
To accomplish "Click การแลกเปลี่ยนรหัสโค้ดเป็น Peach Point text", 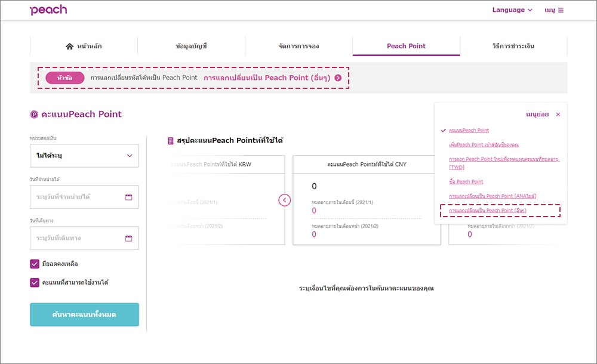I will tap(144, 78).
